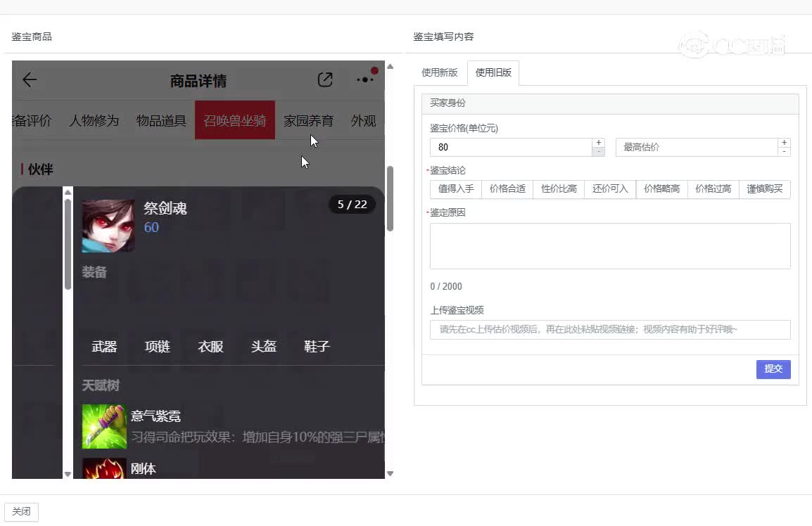The height and width of the screenshot is (526, 812).
Task: Switch to the 使用新版 tab
Action: (x=440, y=72)
